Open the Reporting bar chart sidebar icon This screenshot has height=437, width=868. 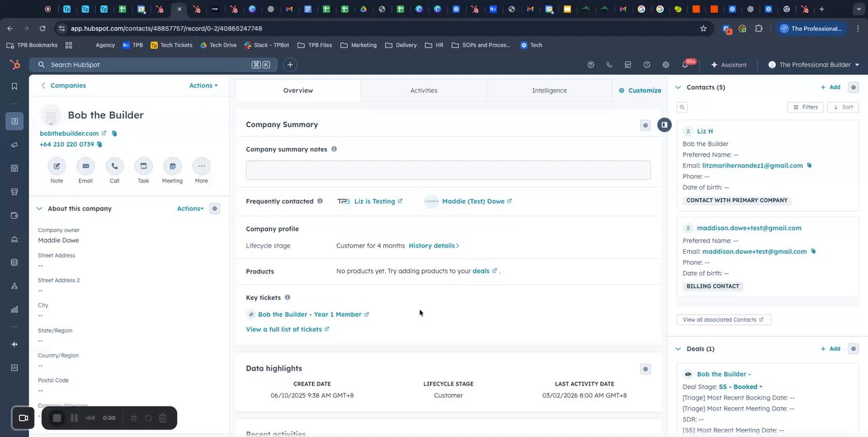pos(14,309)
